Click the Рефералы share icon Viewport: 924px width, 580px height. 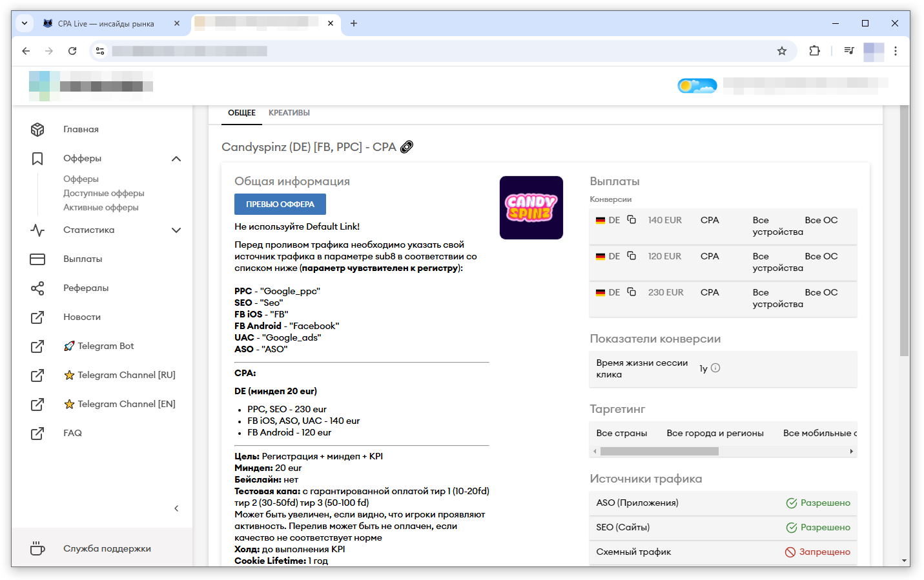(x=37, y=288)
